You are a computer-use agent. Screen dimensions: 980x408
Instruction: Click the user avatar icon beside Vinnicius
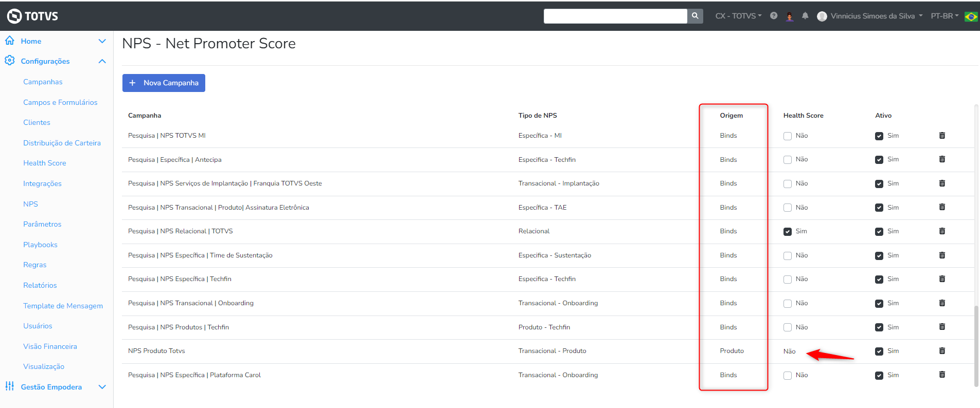pyautogui.click(x=822, y=16)
